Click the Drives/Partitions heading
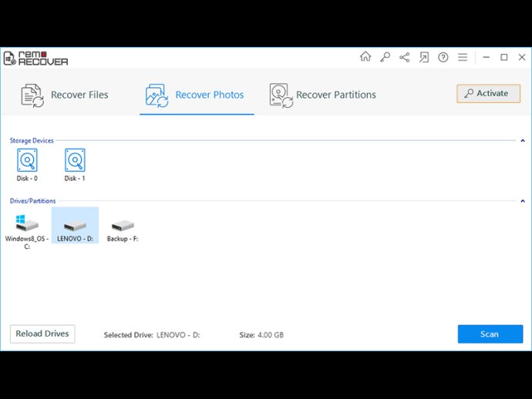This screenshot has height=399, width=532. tap(32, 201)
